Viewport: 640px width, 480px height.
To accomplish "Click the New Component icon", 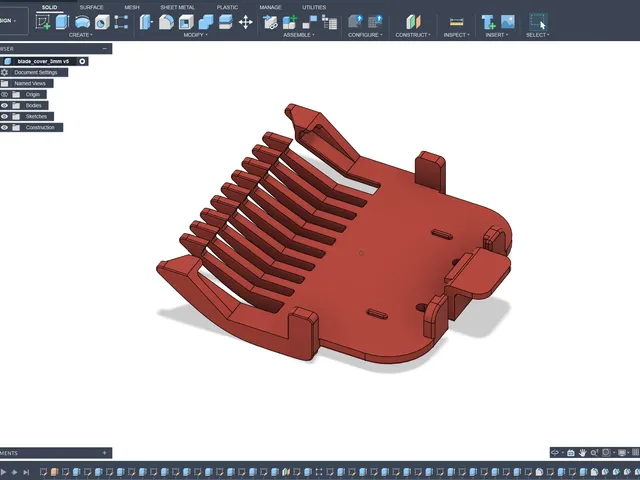I will [x=290, y=22].
